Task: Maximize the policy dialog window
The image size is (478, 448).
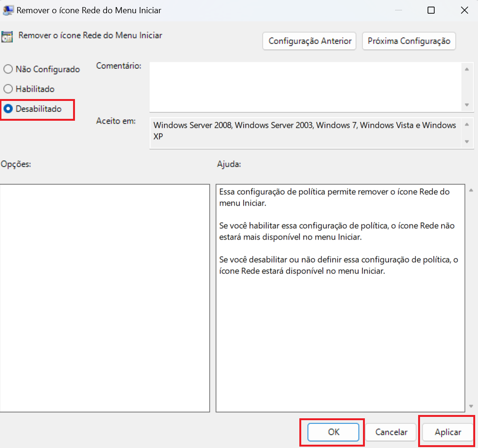Action: [x=431, y=10]
